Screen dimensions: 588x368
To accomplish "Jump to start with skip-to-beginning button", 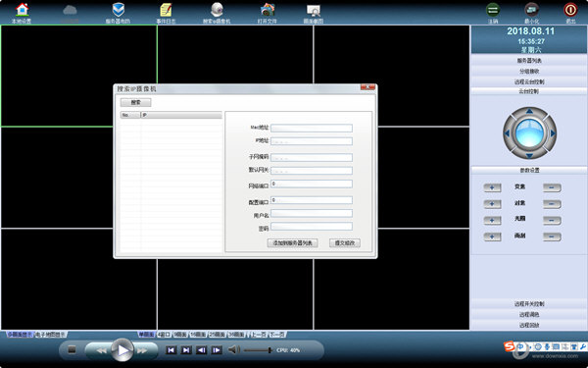I will click(171, 350).
